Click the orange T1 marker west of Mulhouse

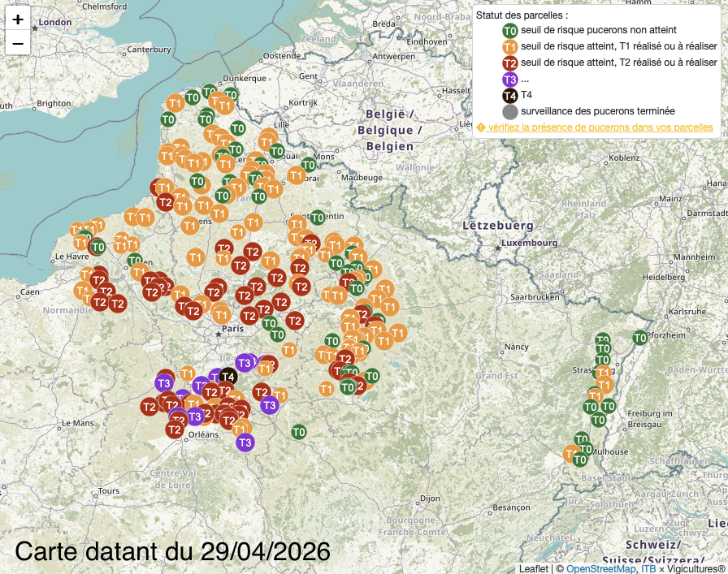pos(572,452)
